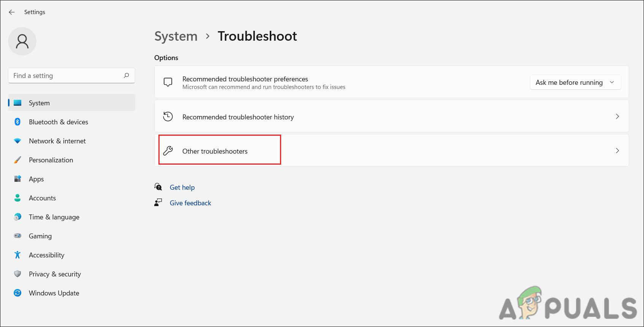Click the troubleshooter history clock icon
The image size is (644, 327).
tap(168, 117)
